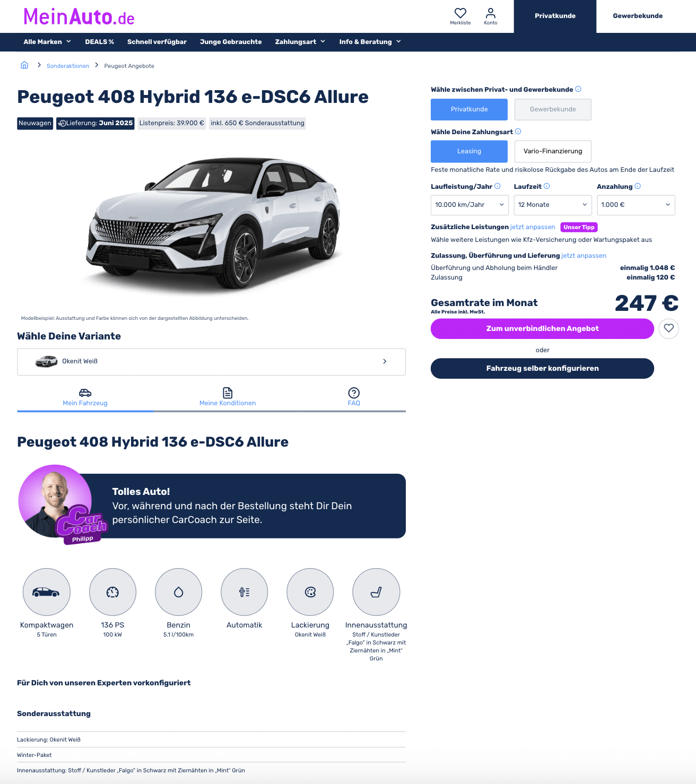
Task: Open the Alle Marken menu
Action: pyautogui.click(x=47, y=42)
